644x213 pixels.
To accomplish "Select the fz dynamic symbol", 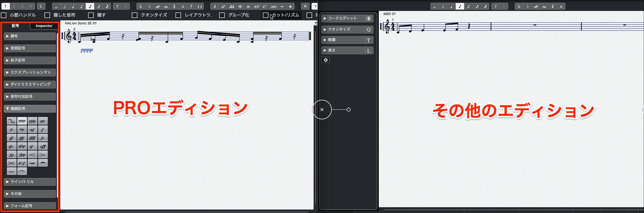I will (x=43, y=138).
